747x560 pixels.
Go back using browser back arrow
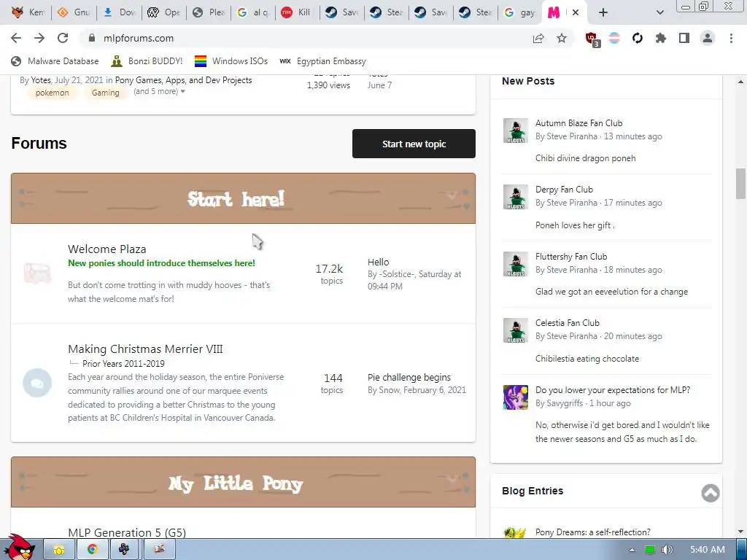pos(16,38)
